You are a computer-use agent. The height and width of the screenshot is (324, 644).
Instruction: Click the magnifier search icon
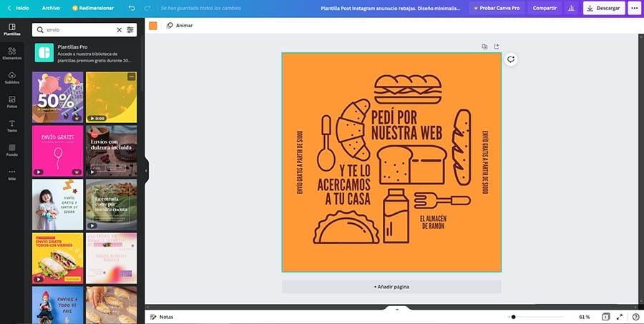click(40, 29)
